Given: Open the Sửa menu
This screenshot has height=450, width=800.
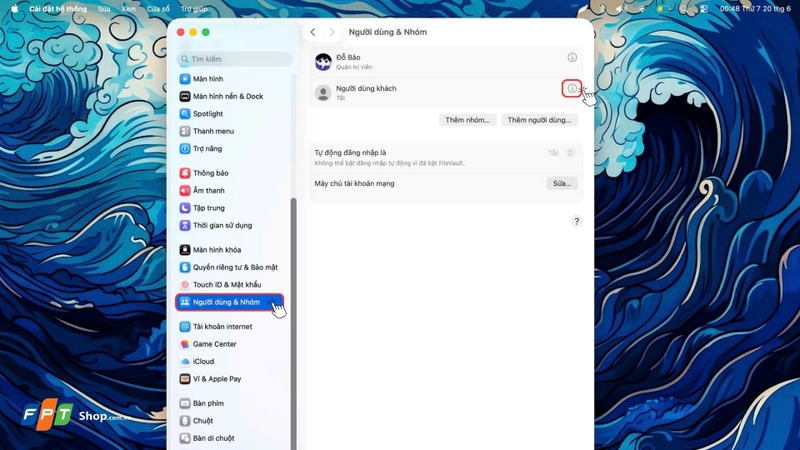Looking at the screenshot, I should coord(104,9).
